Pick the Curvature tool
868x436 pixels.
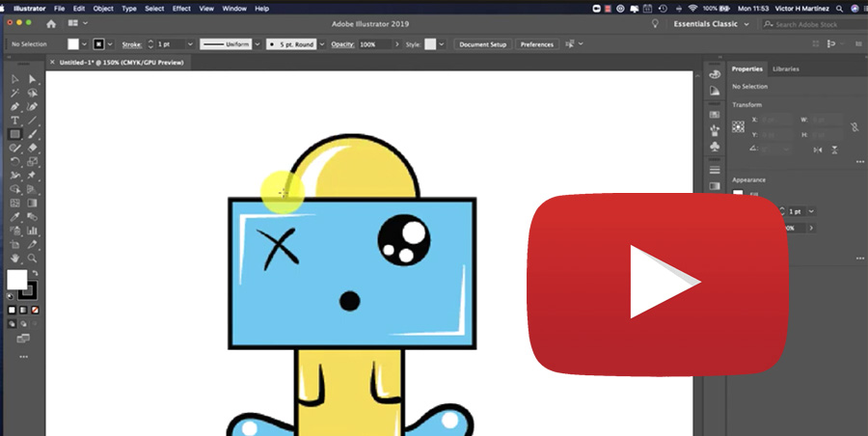click(x=32, y=106)
